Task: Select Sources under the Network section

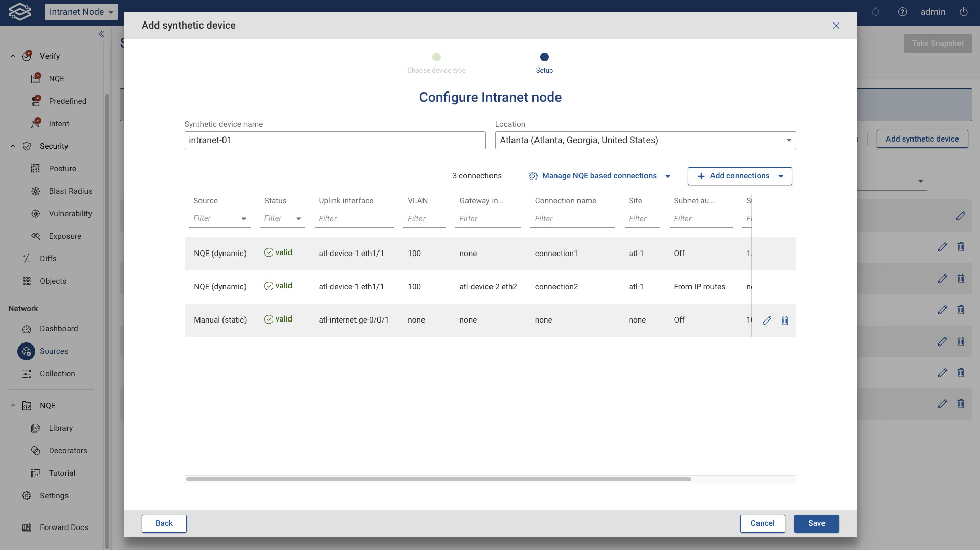Action: [x=54, y=351]
